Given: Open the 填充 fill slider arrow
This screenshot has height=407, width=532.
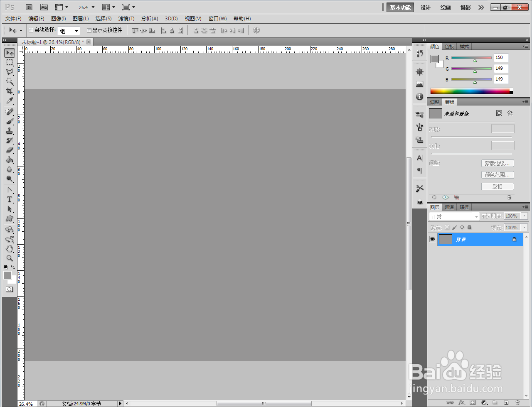Looking at the screenshot, I should pos(525,228).
